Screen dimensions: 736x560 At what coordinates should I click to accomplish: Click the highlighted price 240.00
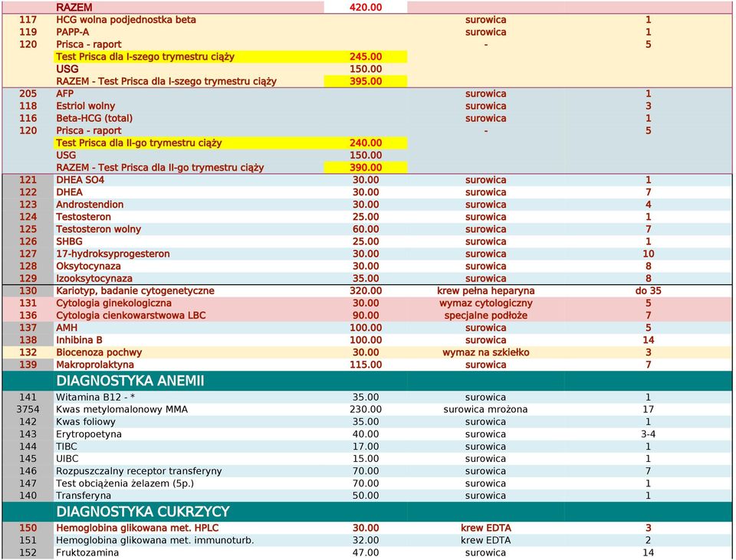coord(366,143)
